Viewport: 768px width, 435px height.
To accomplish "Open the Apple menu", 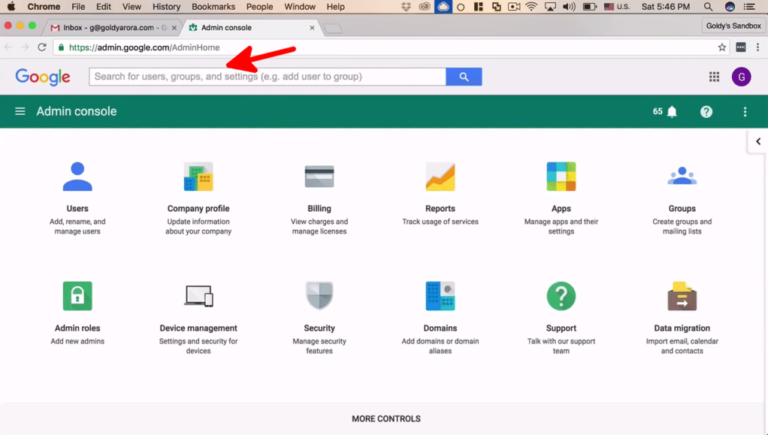I will [11, 7].
